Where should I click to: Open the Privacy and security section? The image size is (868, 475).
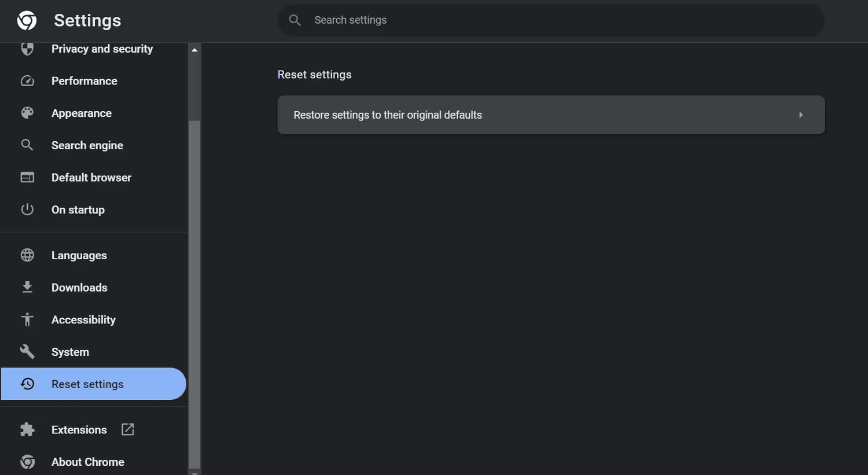[102, 49]
